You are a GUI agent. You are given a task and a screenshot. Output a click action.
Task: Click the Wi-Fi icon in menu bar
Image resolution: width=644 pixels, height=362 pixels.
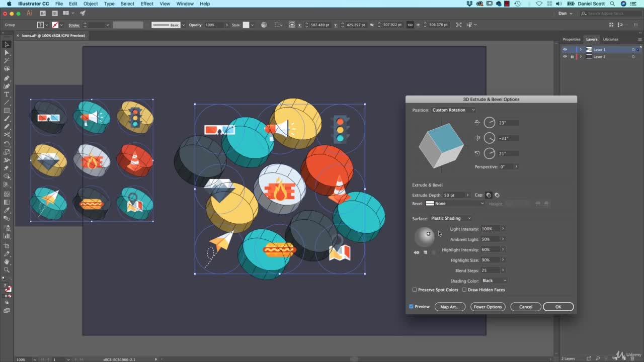539,4
